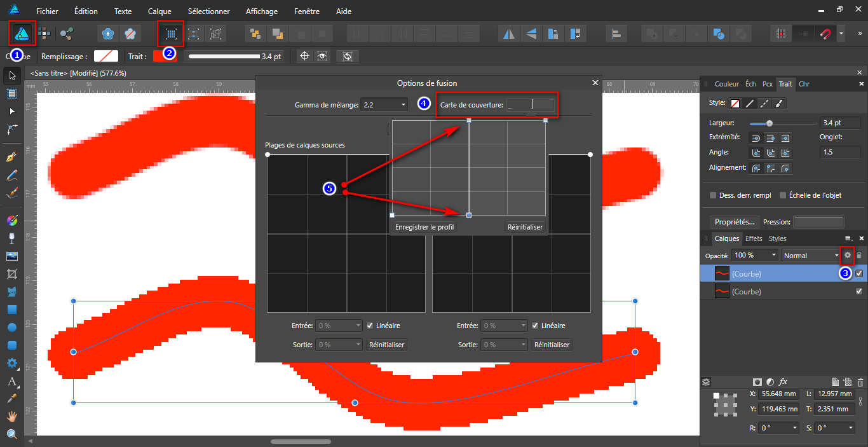This screenshot has height=447, width=868.
Task: Click the Largeur width slider
Action: click(x=783, y=123)
